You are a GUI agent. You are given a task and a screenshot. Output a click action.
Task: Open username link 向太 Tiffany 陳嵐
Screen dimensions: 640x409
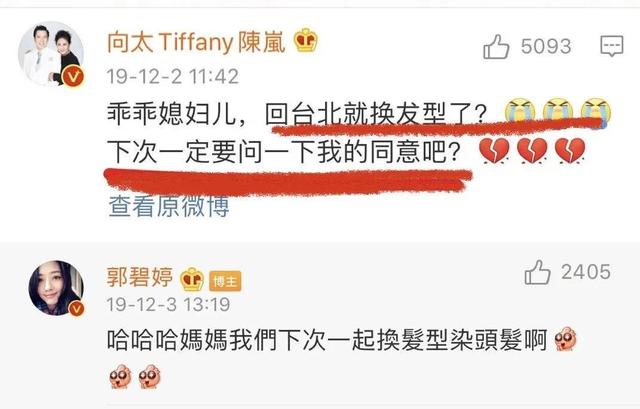196,42
